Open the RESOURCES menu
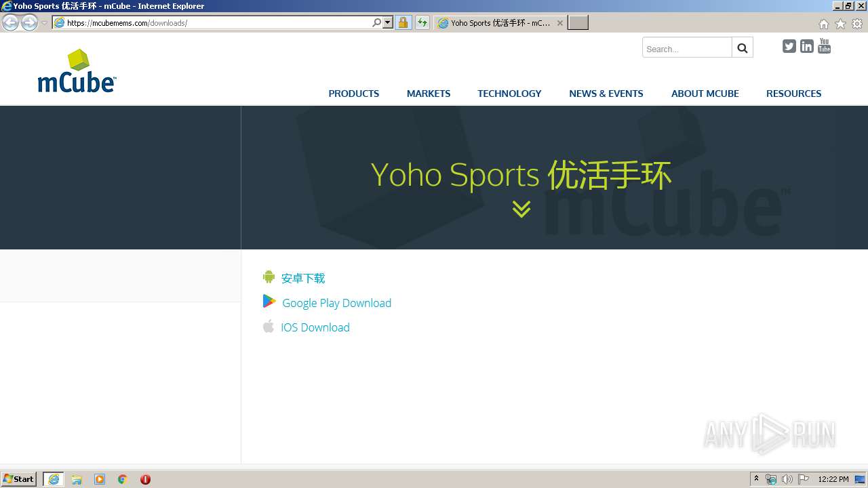The width and height of the screenshot is (868, 488). (794, 94)
